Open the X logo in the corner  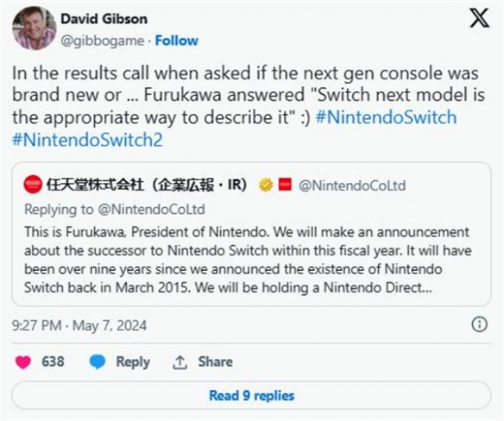click(x=479, y=18)
